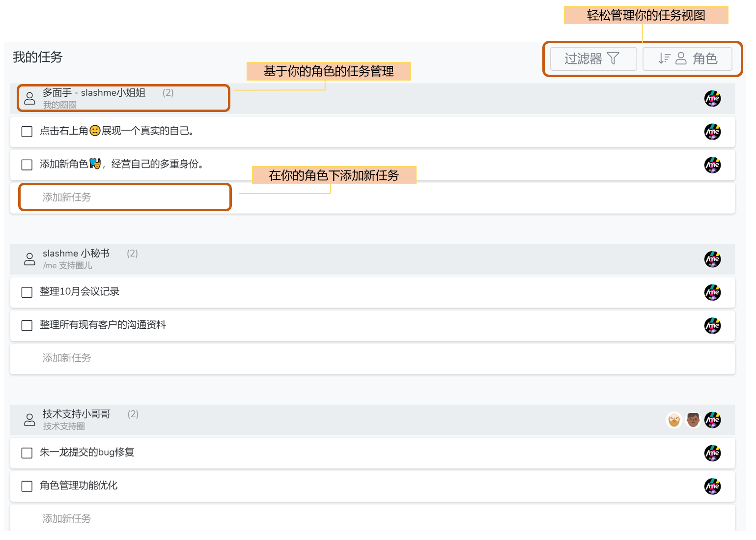Click /me avatar on 角色管理功能优化 row

coord(712,486)
